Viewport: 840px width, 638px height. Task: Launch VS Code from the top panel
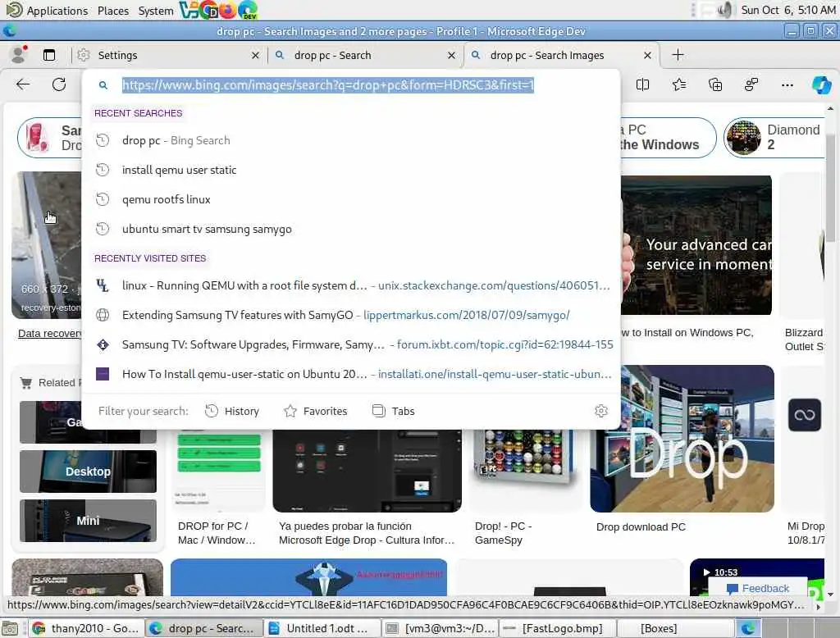click(188, 10)
